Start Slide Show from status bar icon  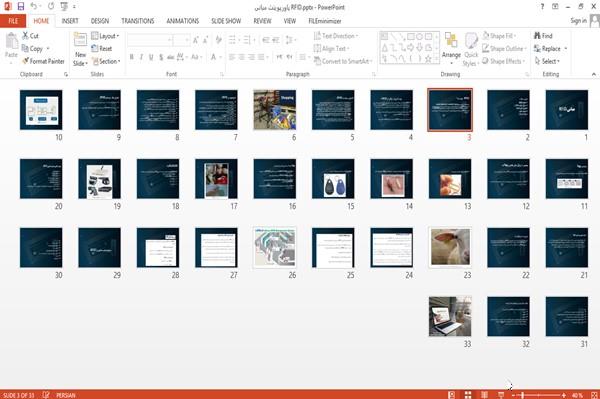click(501, 395)
